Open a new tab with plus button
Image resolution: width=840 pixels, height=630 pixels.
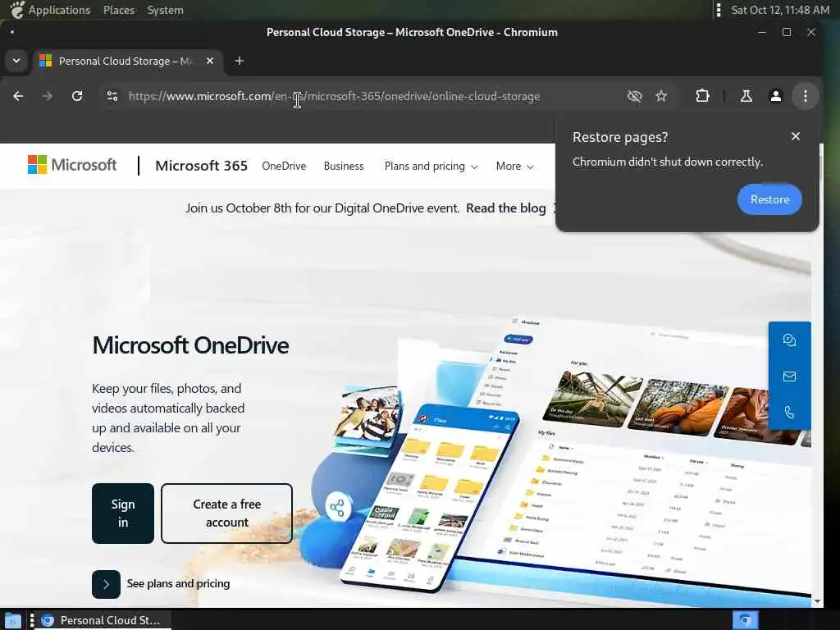click(240, 61)
